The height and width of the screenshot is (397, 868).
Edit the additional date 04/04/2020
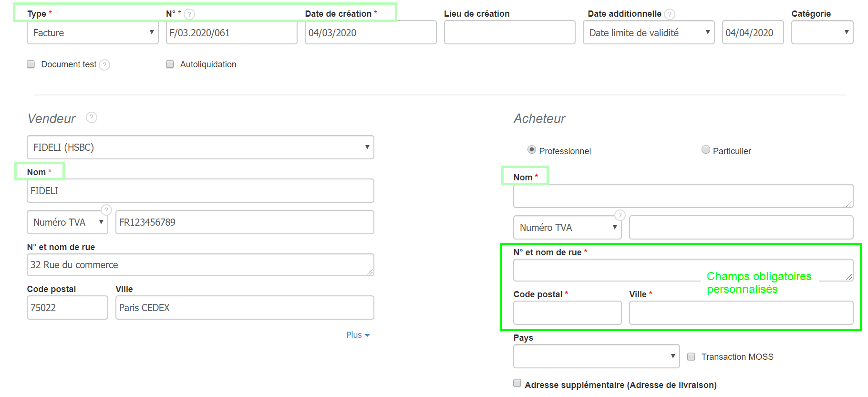coord(753,32)
